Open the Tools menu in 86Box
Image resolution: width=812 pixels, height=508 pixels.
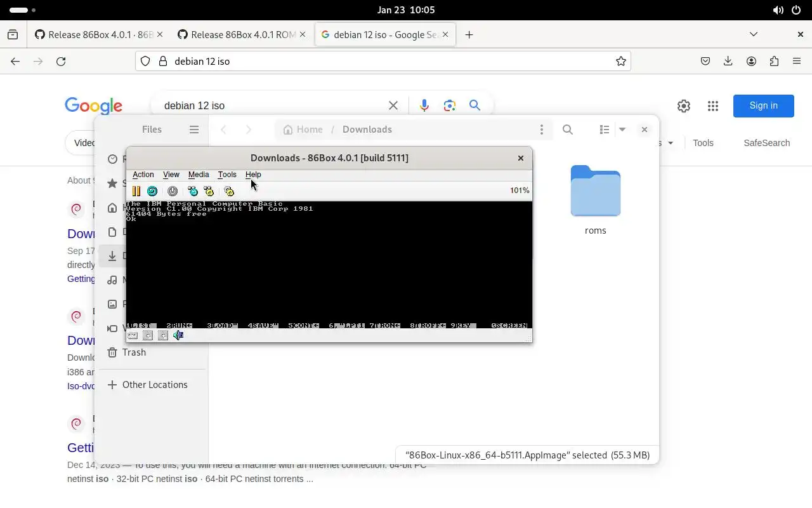pos(227,175)
